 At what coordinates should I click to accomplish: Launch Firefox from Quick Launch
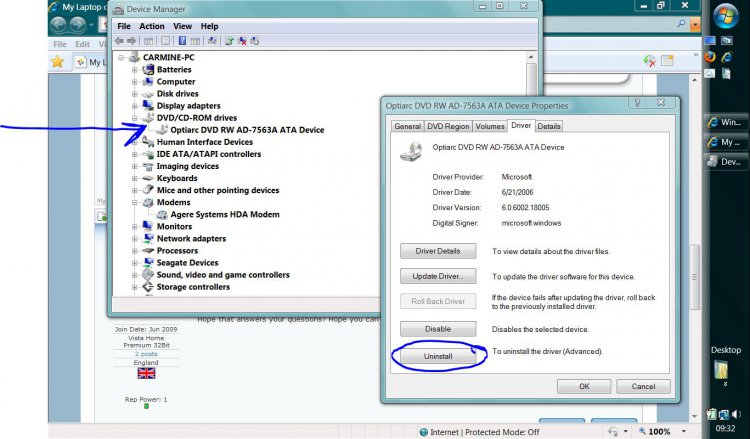click(x=710, y=57)
